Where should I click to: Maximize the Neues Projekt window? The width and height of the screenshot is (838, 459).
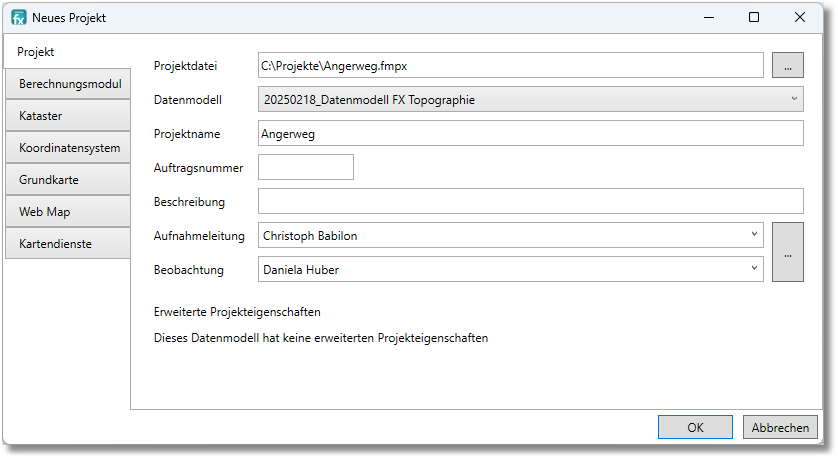tap(754, 18)
